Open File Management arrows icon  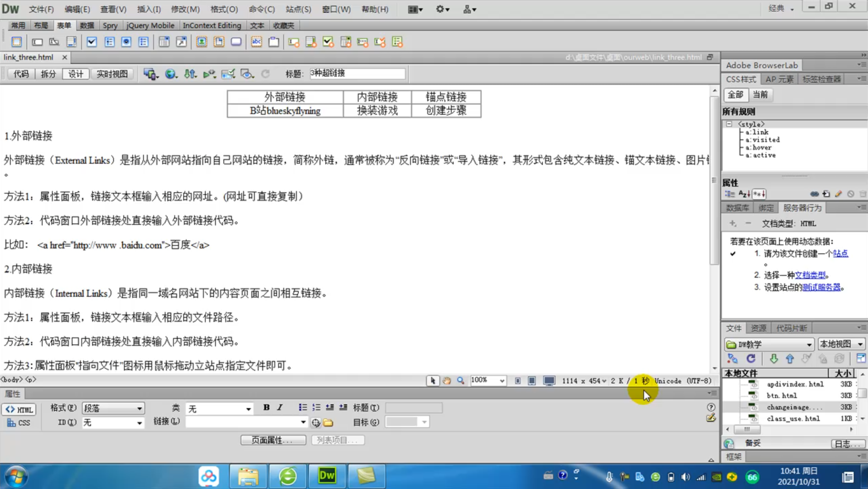(190, 74)
